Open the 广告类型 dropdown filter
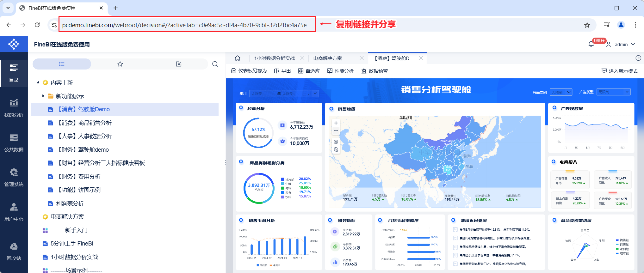The image size is (644, 273). pyautogui.click(x=613, y=92)
